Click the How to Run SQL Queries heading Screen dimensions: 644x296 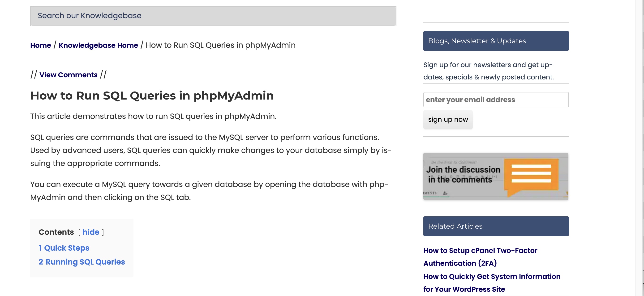pyautogui.click(x=152, y=96)
